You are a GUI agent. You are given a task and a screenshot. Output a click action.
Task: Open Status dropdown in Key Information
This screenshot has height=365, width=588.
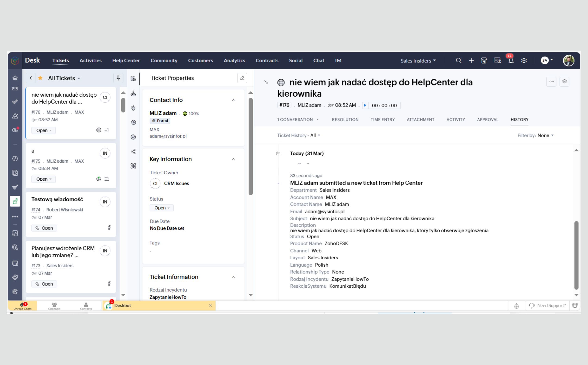pyautogui.click(x=161, y=208)
